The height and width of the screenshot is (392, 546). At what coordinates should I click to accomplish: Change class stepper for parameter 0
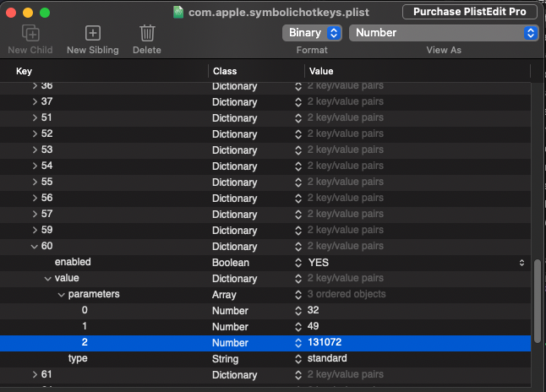[298, 311]
